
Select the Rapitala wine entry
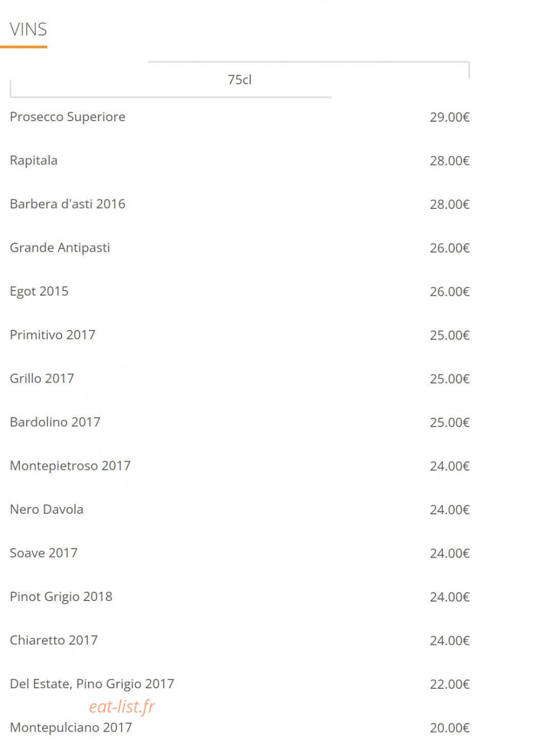(33, 161)
